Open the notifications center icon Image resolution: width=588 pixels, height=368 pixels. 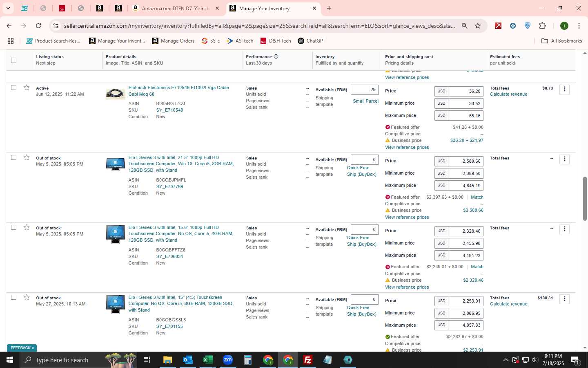click(575, 360)
